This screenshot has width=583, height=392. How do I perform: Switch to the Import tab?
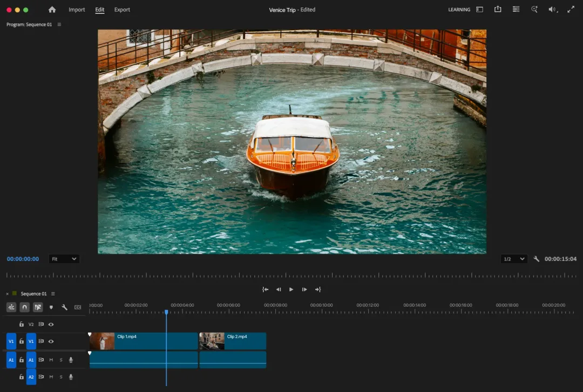tap(77, 10)
